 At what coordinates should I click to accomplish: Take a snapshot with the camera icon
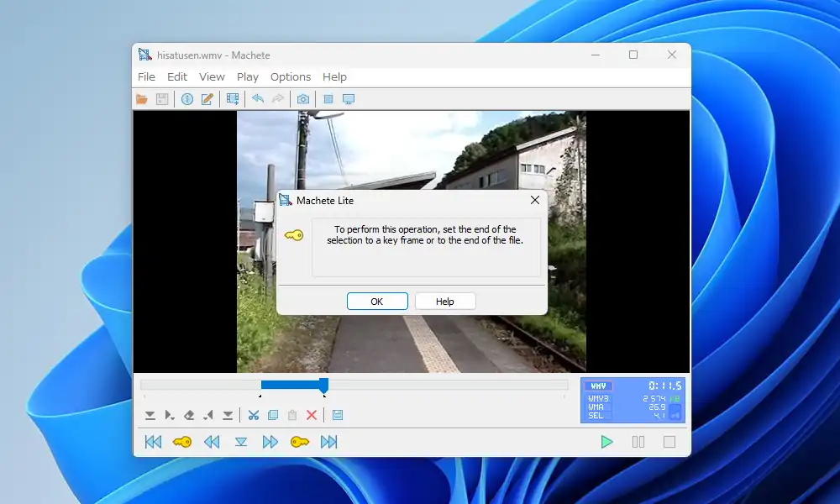(302, 99)
